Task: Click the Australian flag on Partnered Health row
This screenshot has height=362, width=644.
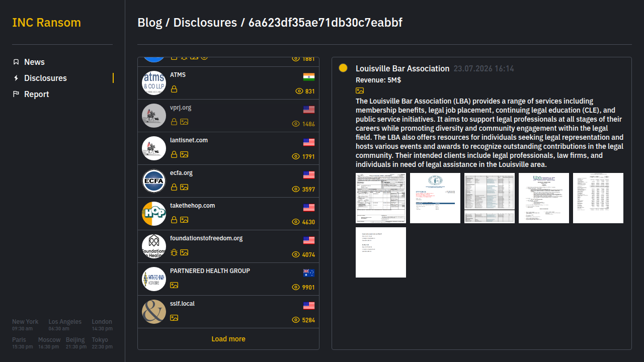Action: [309, 273]
